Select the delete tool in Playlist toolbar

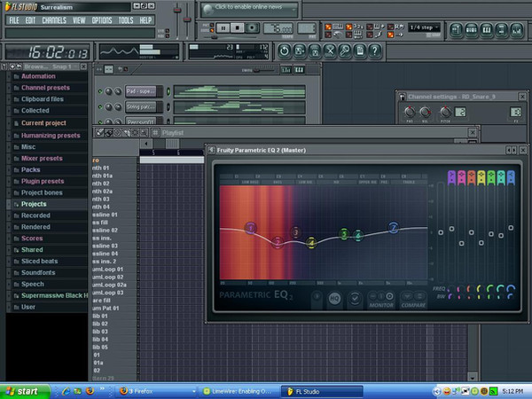click(x=117, y=133)
